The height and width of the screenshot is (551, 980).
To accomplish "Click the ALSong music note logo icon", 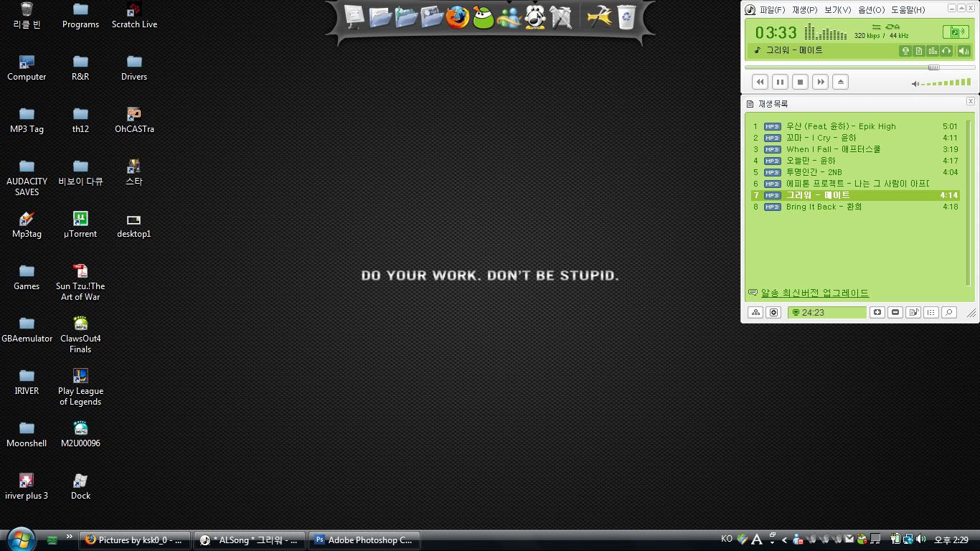I will click(750, 10).
